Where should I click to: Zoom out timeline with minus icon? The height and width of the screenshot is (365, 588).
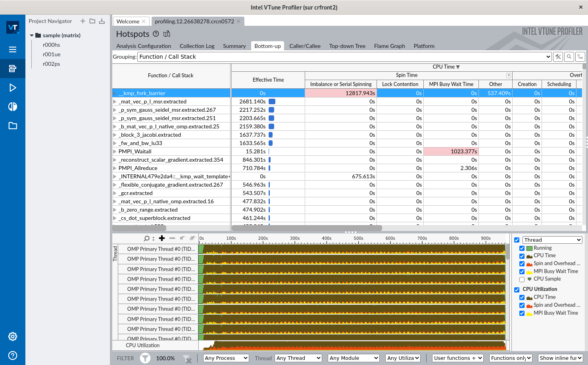[x=172, y=238]
